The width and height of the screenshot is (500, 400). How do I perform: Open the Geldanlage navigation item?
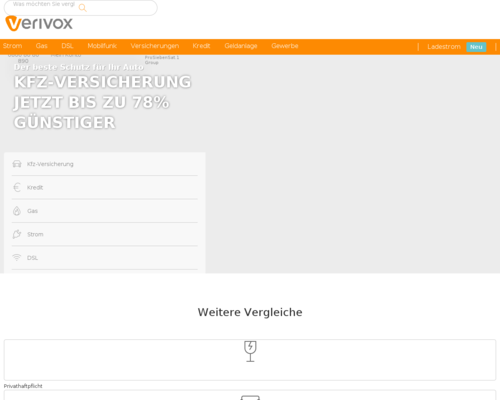point(241,46)
